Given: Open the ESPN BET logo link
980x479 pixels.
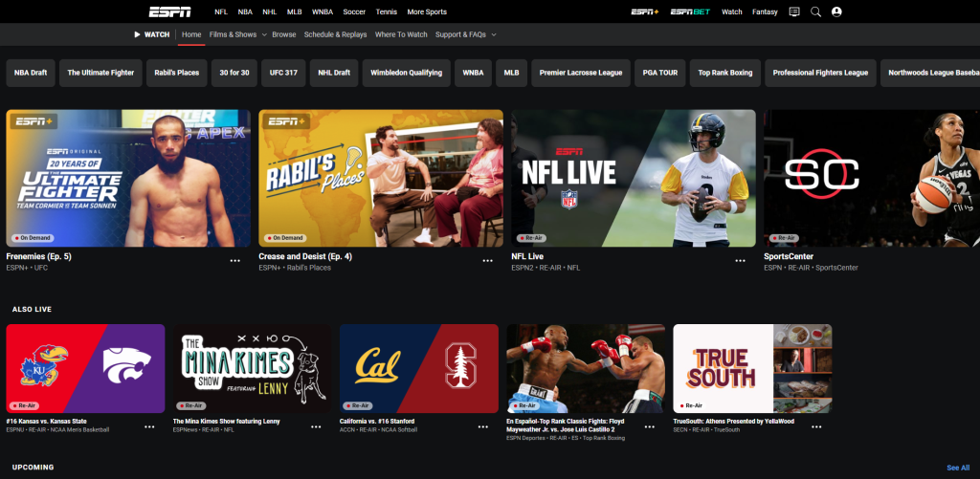Looking at the screenshot, I should [x=690, y=11].
